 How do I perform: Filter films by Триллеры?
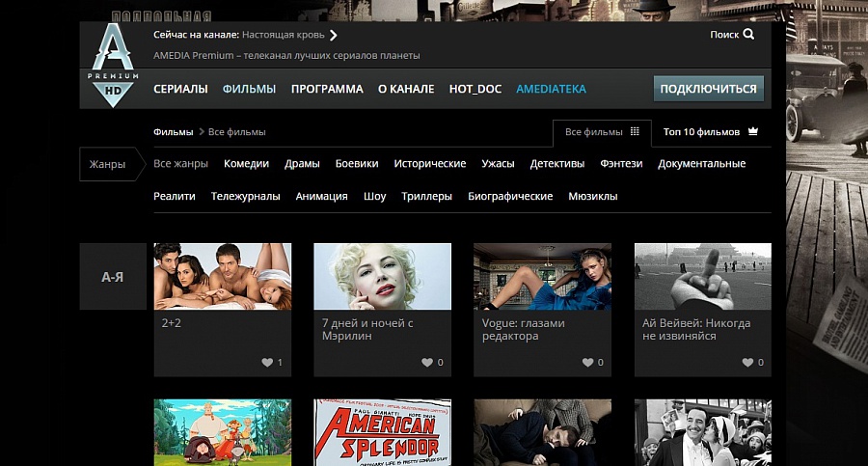click(427, 196)
